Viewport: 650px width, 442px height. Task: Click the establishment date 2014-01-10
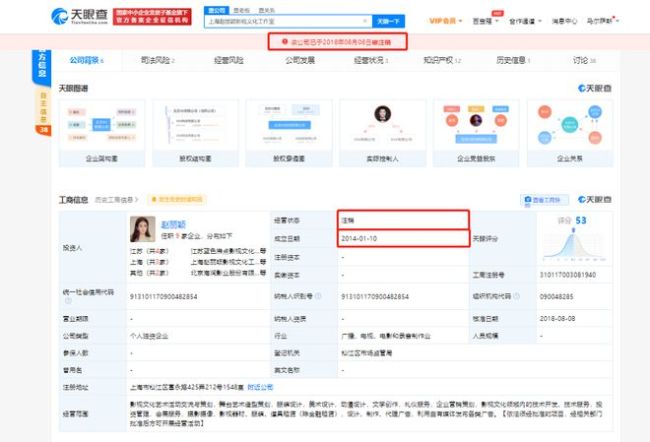coord(359,238)
